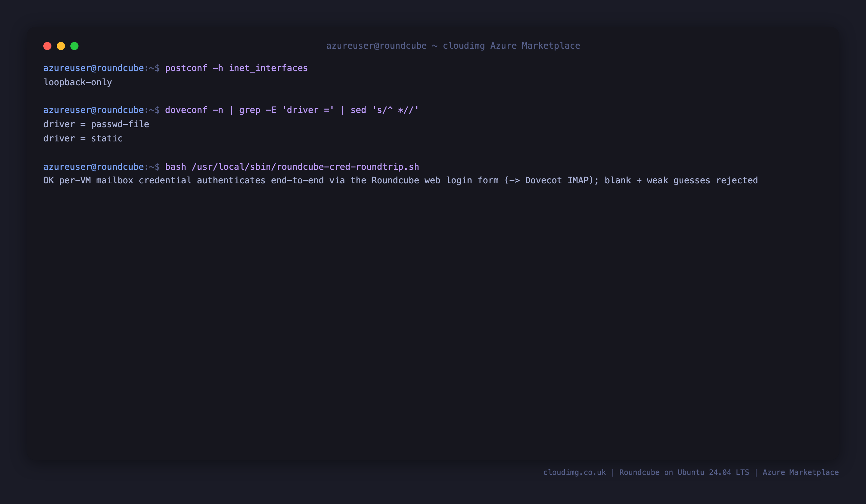Click the footer text 'cloudimg.co.uk | Roundcube on Ubuntu 24.04 LTS'
The width and height of the screenshot is (866, 504).
tap(646, 473)
